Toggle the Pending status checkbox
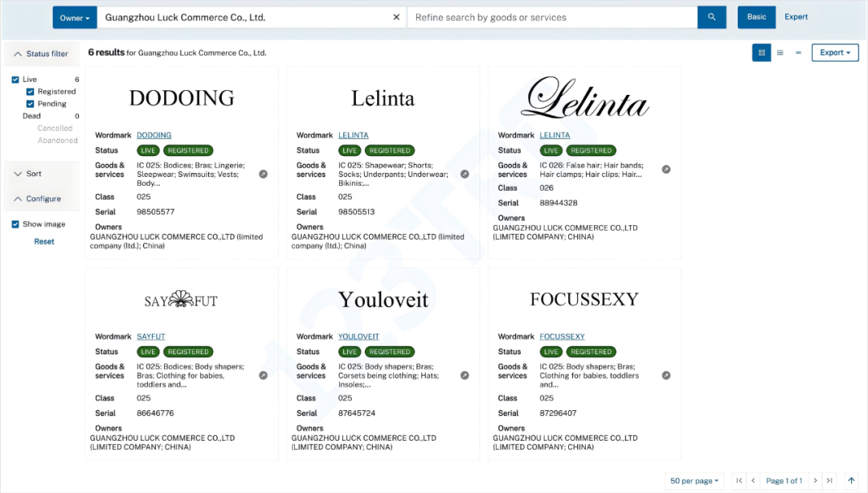Screen dimensions: 868x493 pos(31,104)
